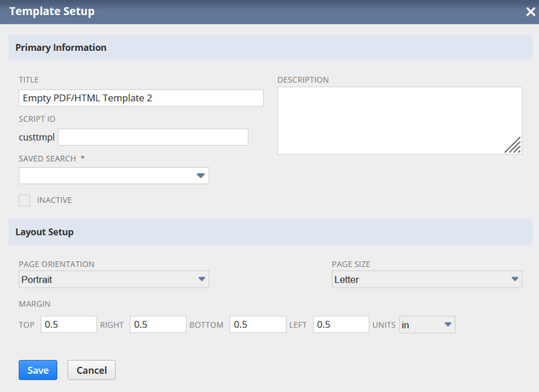Click the Bottom margin field
The image size is (539, 392).
(x=258, y=325)
